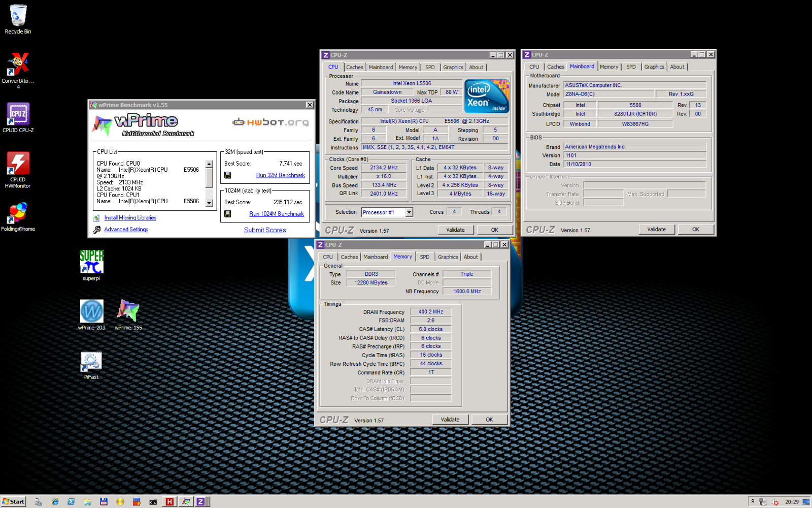Image resolution: width=812 pixels, height=508 pixels.
Task: Click the wrench icon beside Advanced Settings
Action: pos(96,230)
